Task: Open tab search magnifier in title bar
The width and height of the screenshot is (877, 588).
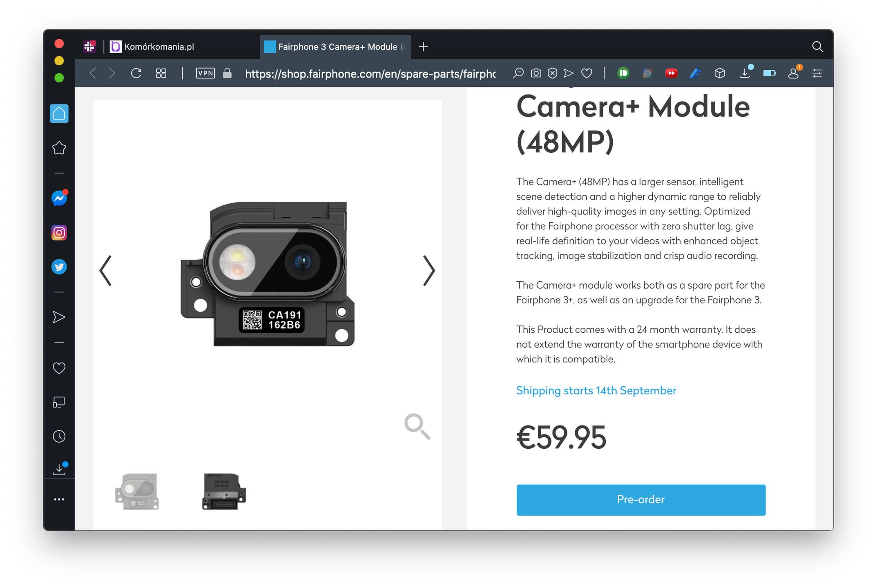Action: [x=817, y=47]
